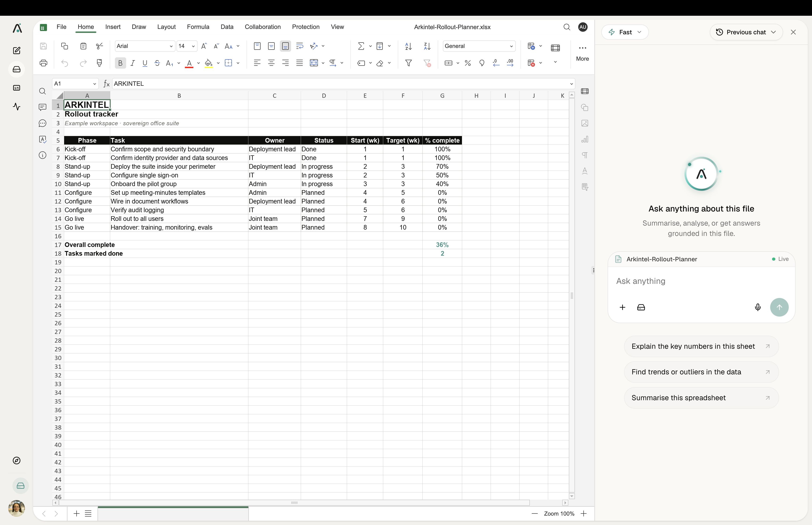
Task: Click the Increase decimal icon
Action: tap(510, 63)
